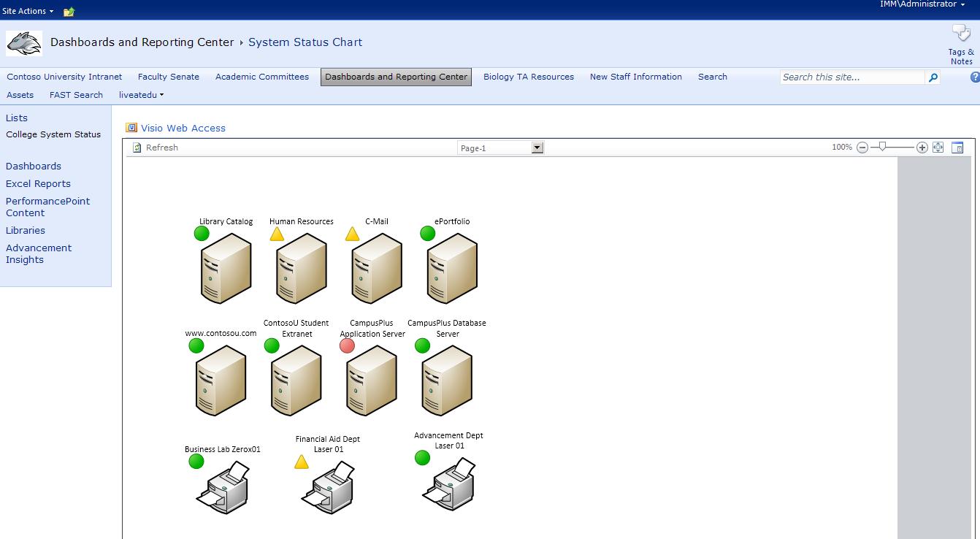This screenshot has height=539, width=980.
Task: Open Lists in the left navigation
Action: pos(17,118)
